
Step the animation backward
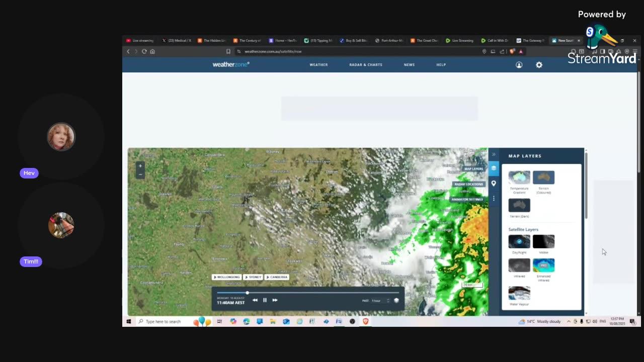(255, 300)
